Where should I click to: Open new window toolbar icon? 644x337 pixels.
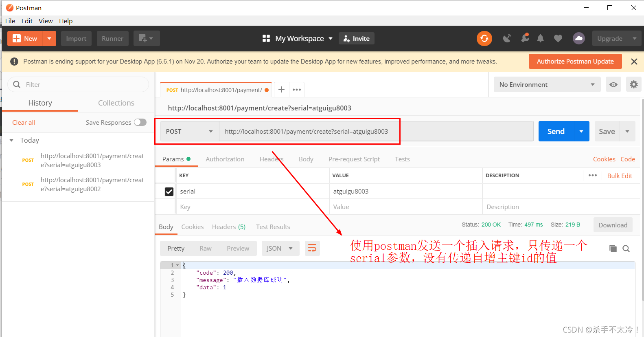coord(147,38)
